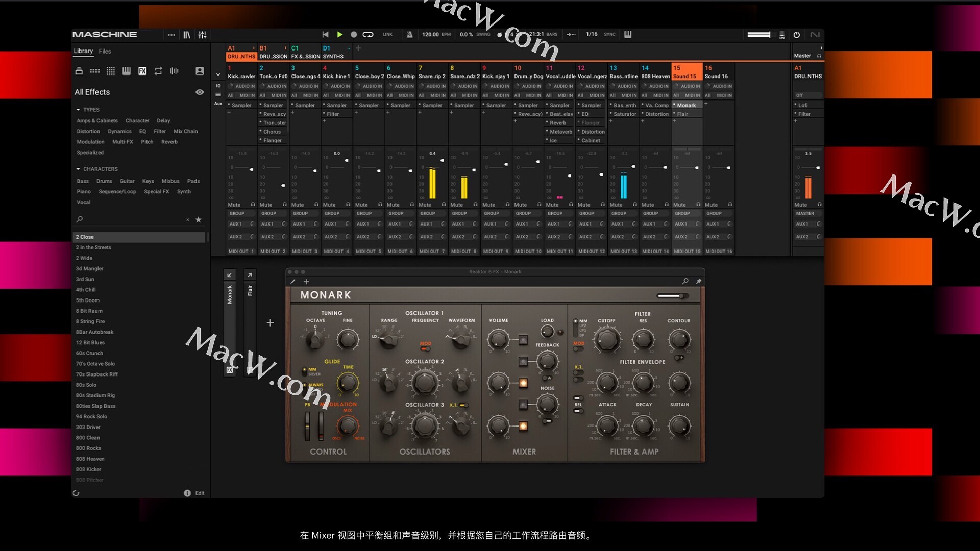The image size is (980, 551).
Task: Click the Edit button in browser footer
Action: pyautogui.click(x=200, y=493)
